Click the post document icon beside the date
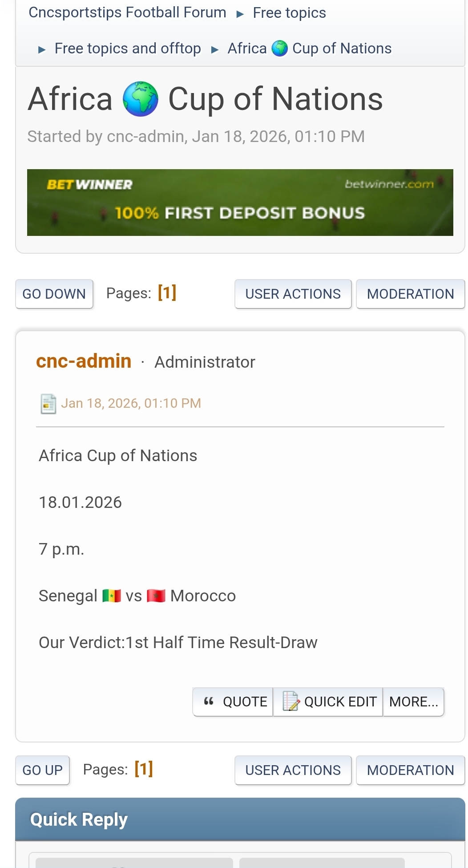468x868 pixels. point(48,404)
